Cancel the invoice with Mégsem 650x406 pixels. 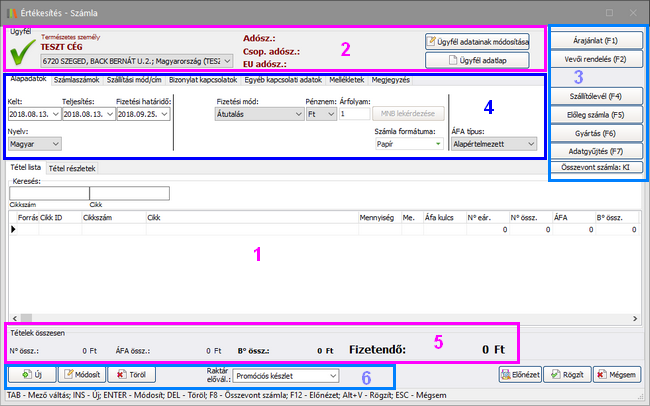tap(616, 375)
